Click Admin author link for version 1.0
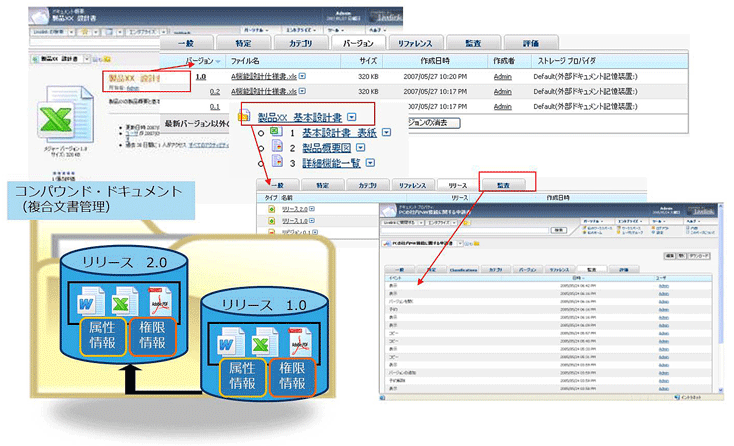This screenshot has width=734, height=446. tap(503, 76)
